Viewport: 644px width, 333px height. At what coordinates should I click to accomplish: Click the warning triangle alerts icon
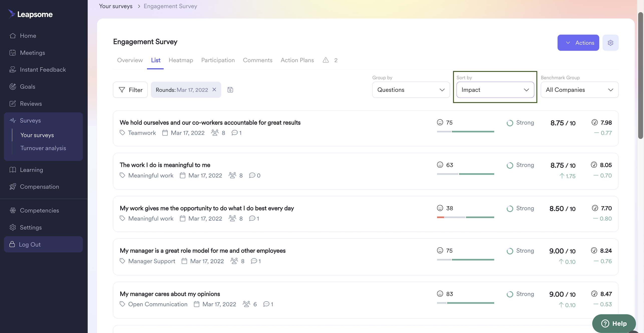(x=326, y=60)
